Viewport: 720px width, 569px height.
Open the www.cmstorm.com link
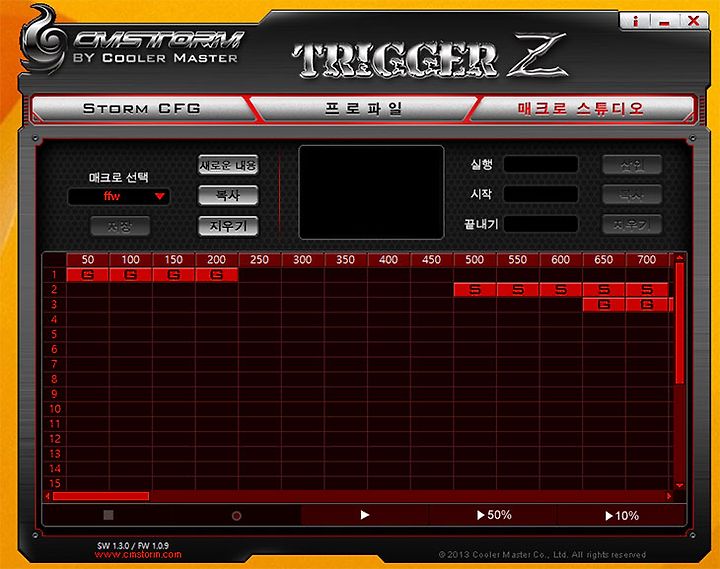point(138,555)
